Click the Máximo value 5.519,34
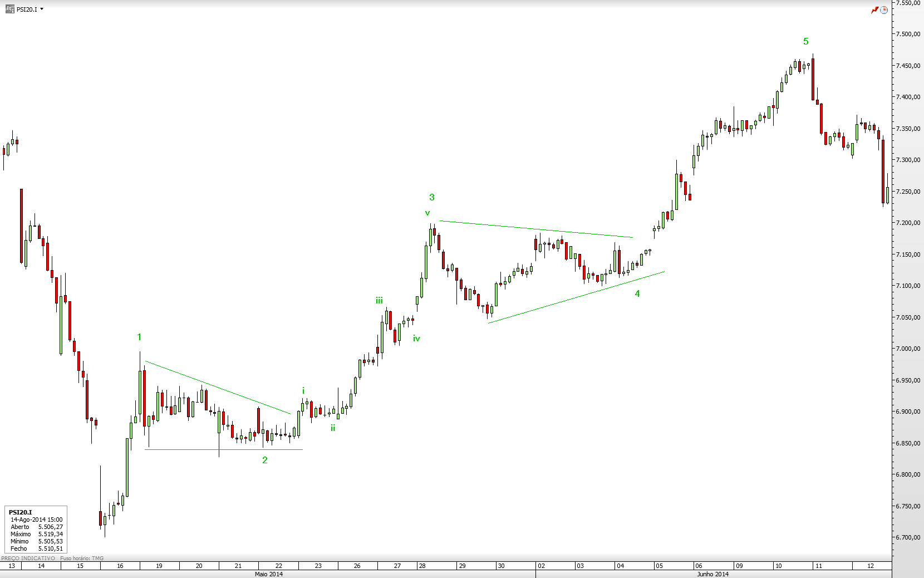 click(51, 534)
